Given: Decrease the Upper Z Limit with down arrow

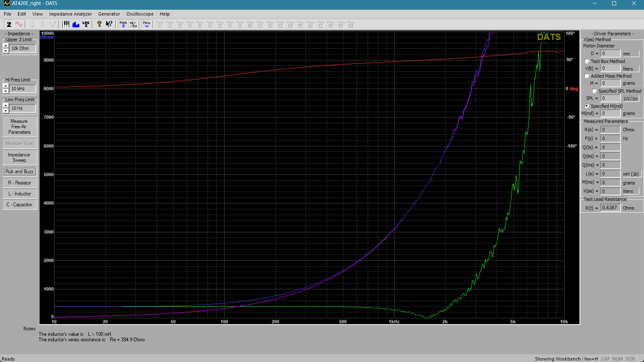Looking at the screenshot, I should (6, 51).
